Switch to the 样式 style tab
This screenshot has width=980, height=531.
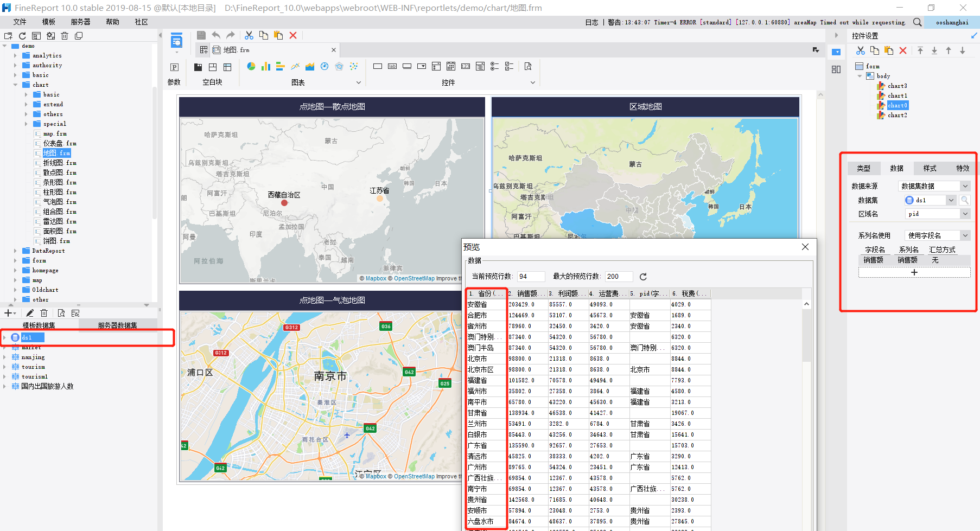point(930,168)
